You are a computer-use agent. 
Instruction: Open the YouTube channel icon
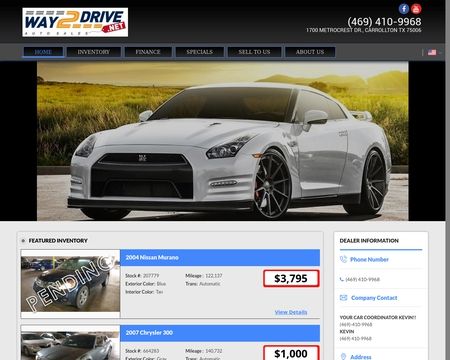tap(416, 8)
